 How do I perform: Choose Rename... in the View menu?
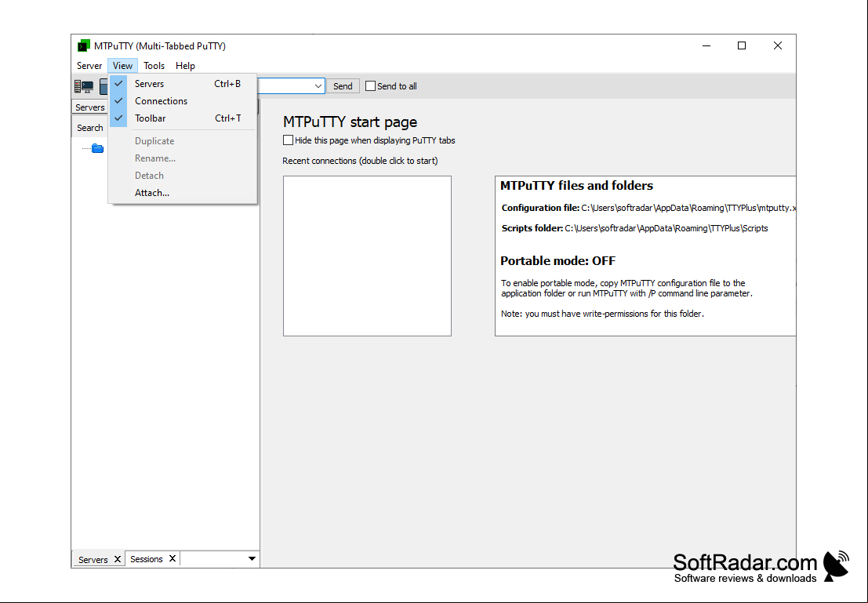pos(183,158)
